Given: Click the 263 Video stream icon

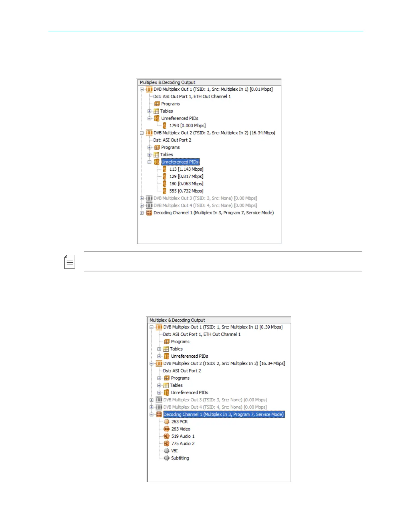Looking at the screenshot, I should coord(167,429).
